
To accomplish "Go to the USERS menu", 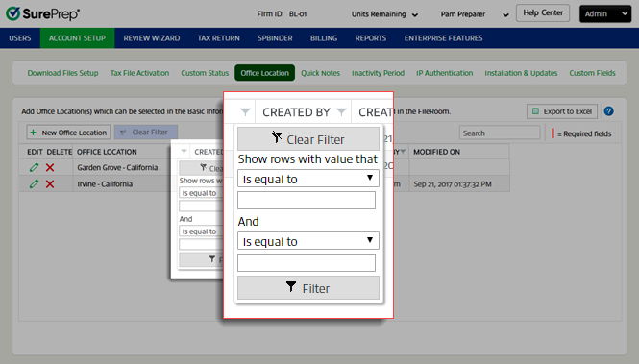I will tap(20, 38).
